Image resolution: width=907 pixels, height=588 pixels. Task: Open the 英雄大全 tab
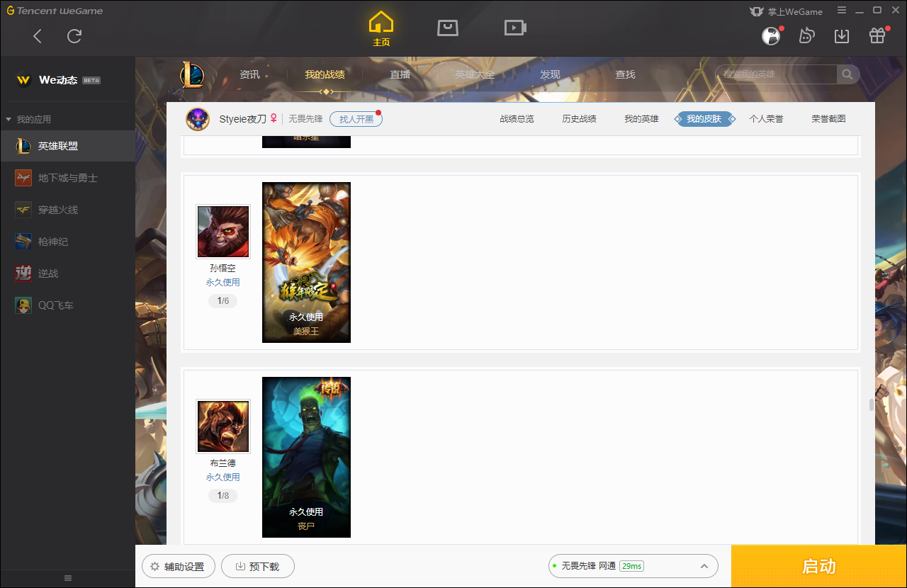(475, 74)
